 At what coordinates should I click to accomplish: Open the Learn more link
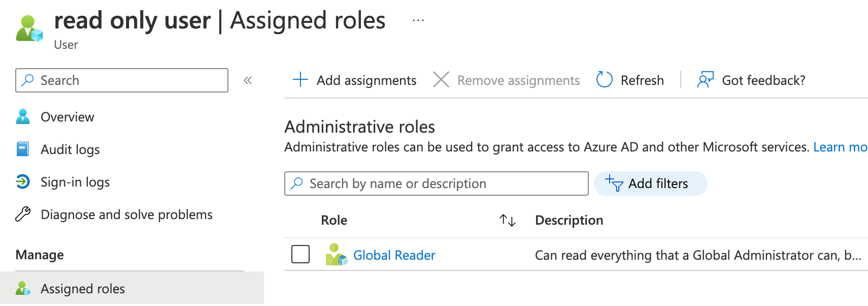[x=840, y=147]
